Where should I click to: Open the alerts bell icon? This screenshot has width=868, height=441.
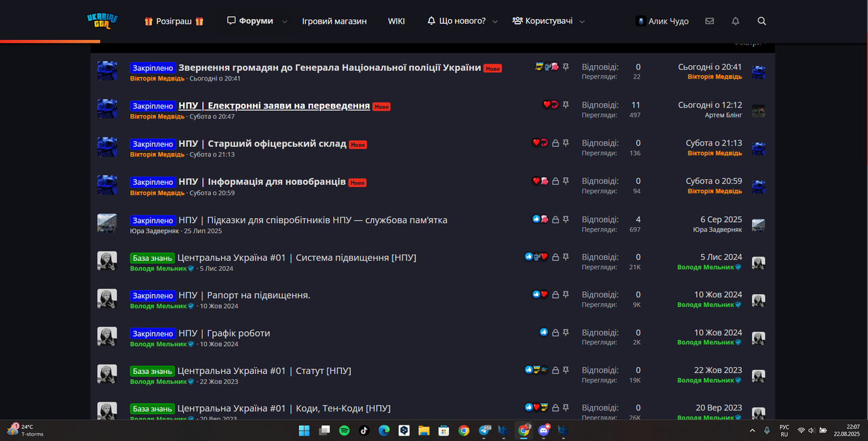tap(736, 21)
